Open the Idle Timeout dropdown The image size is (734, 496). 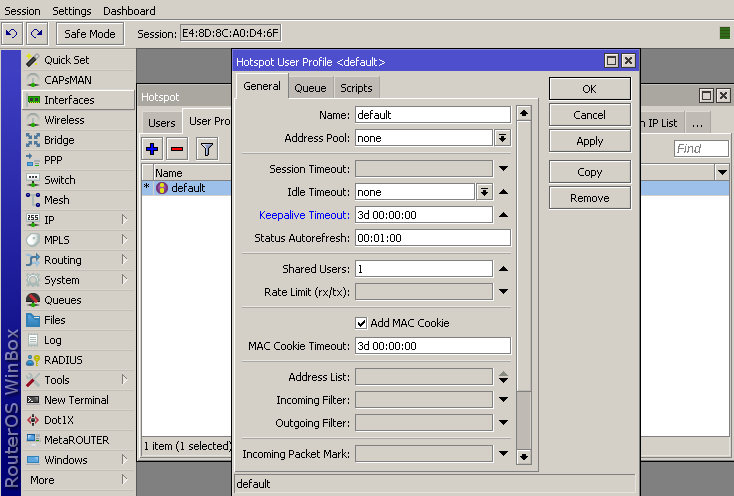[x=484, y=192]
